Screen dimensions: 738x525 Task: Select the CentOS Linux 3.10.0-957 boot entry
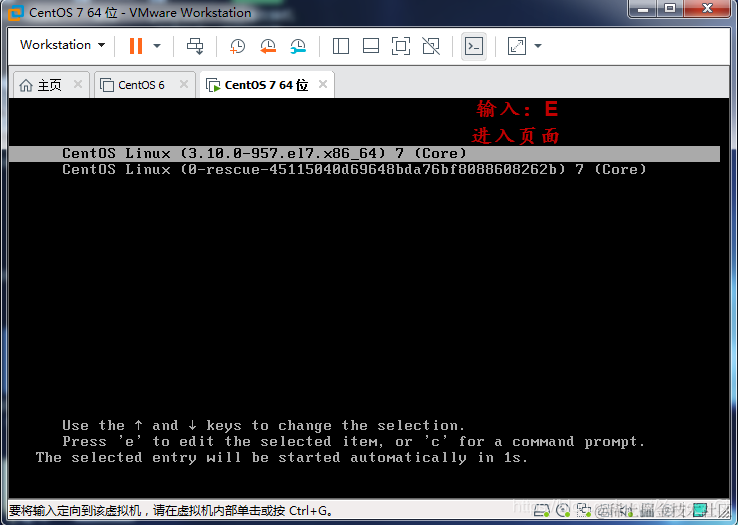(x=364, y=153)
